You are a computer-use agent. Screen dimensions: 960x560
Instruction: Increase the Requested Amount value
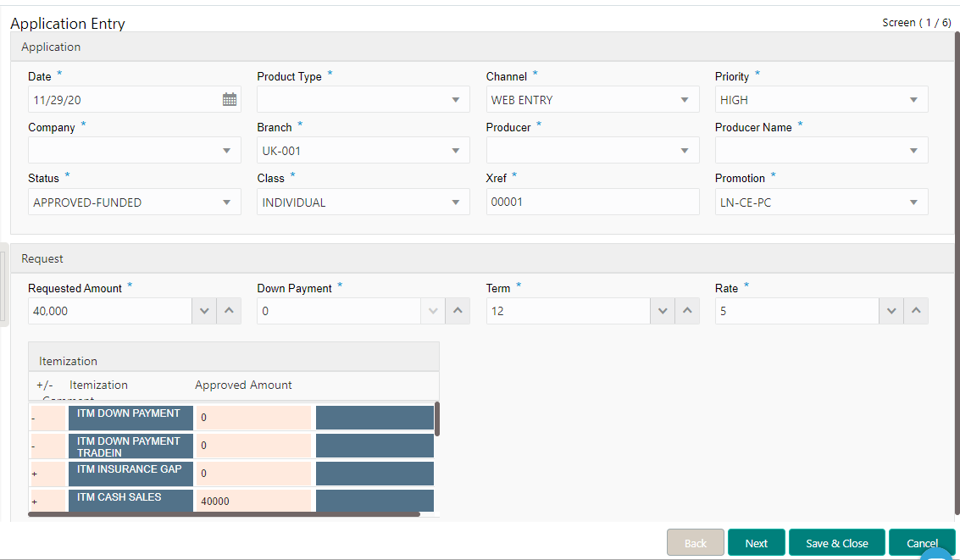(229, 311)
